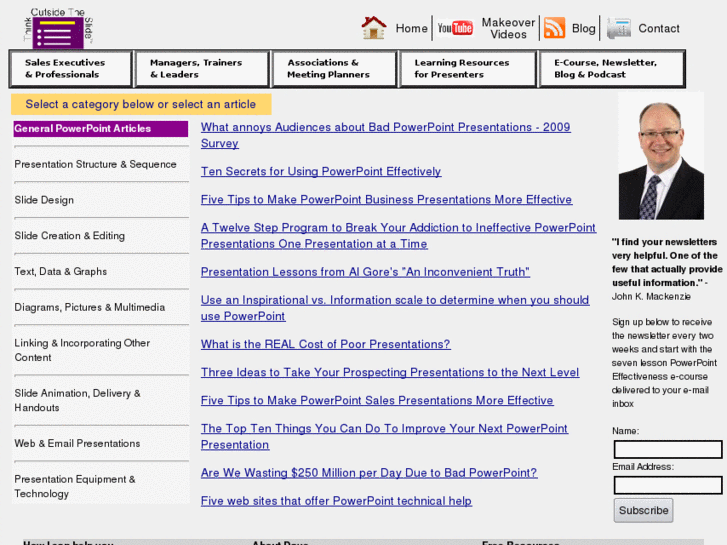Open Three Ideas Prospecting Presentations article

pyautogui.click(x=390, y=372)
